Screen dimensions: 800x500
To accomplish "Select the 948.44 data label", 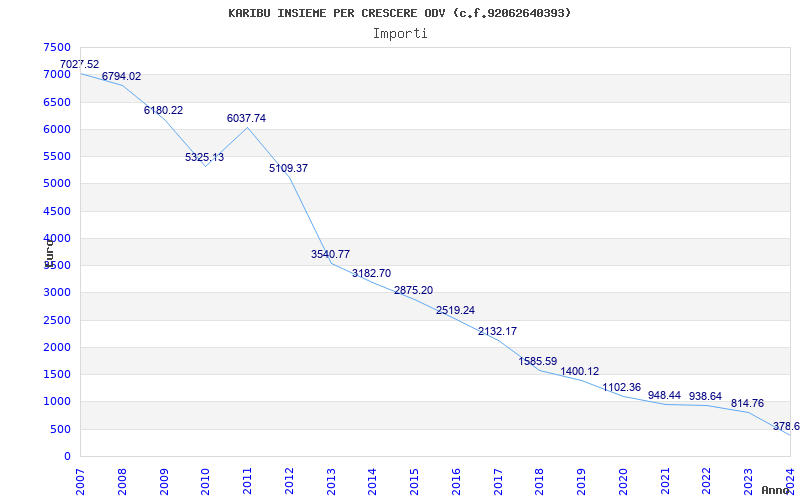I will coord(664,395).
